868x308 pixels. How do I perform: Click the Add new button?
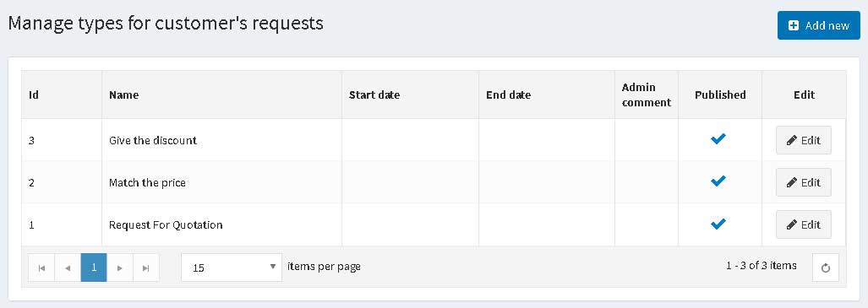819,25
